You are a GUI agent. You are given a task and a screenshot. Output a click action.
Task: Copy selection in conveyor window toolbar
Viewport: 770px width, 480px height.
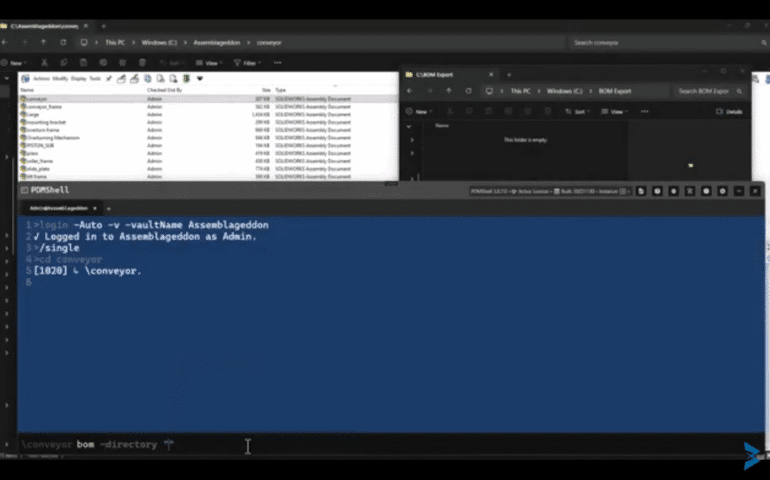point(64,63)
